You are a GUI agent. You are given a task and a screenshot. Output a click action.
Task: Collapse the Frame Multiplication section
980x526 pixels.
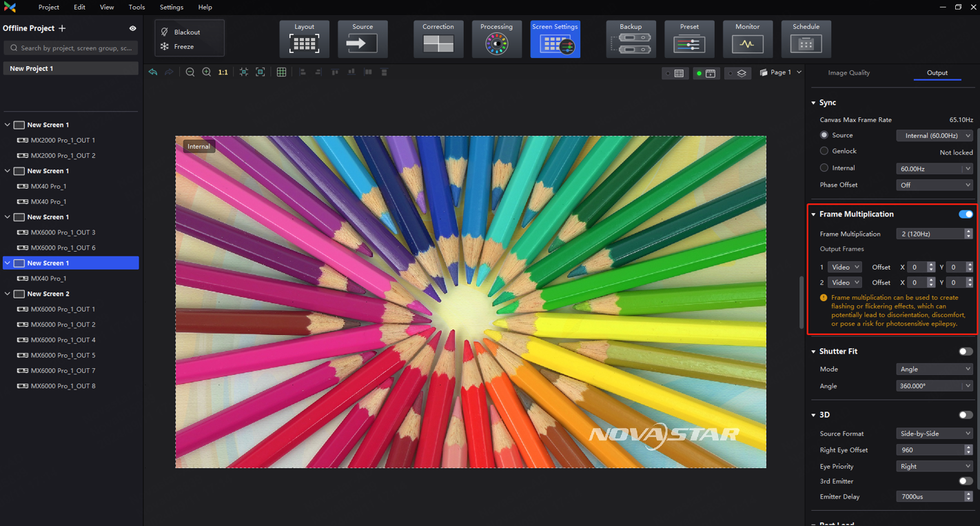813,214
